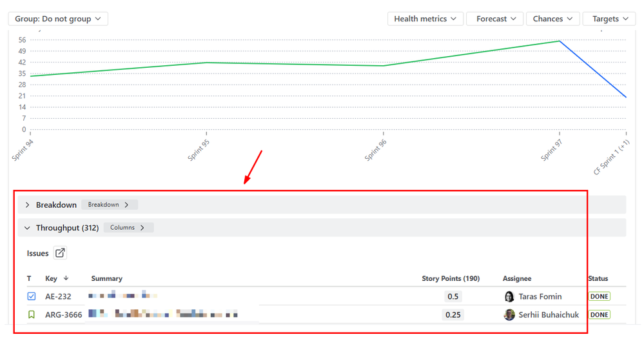Open the Targets dropdown
The image size is (644, 337).
point(609,19)
